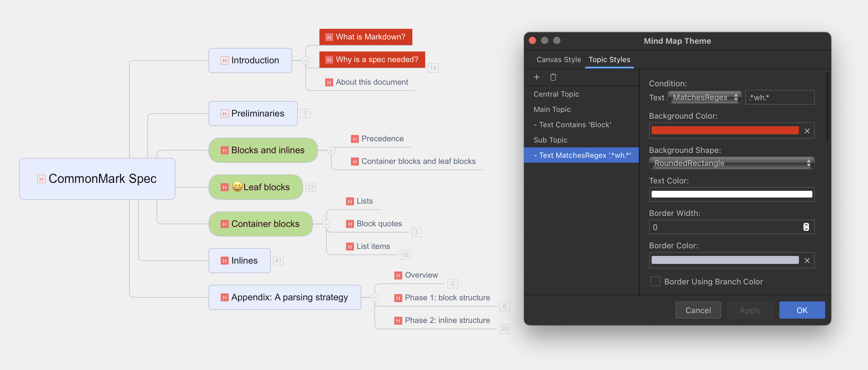
Task: Clear border color with X icon
Action: (807, 260)
